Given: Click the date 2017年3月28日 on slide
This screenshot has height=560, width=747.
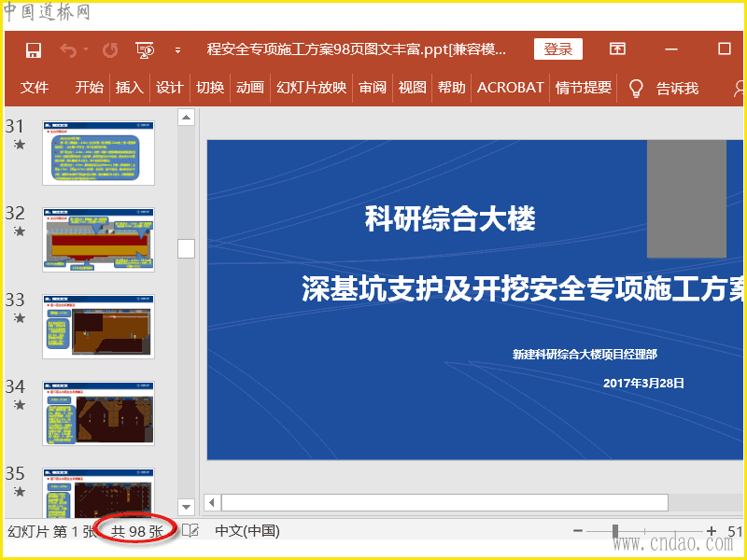Looking at the screenshot, I should click(x=643, y=384).
